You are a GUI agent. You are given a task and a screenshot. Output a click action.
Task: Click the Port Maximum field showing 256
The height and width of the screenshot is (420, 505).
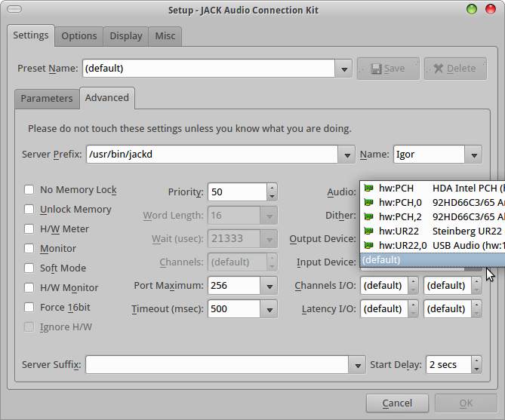[234, 286]
